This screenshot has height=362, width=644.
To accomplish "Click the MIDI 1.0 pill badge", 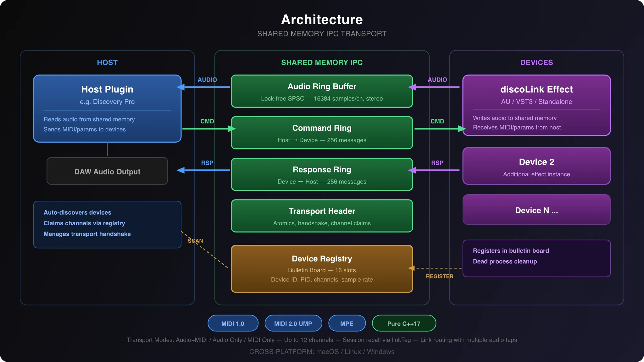I will click(x=233, y=323).
